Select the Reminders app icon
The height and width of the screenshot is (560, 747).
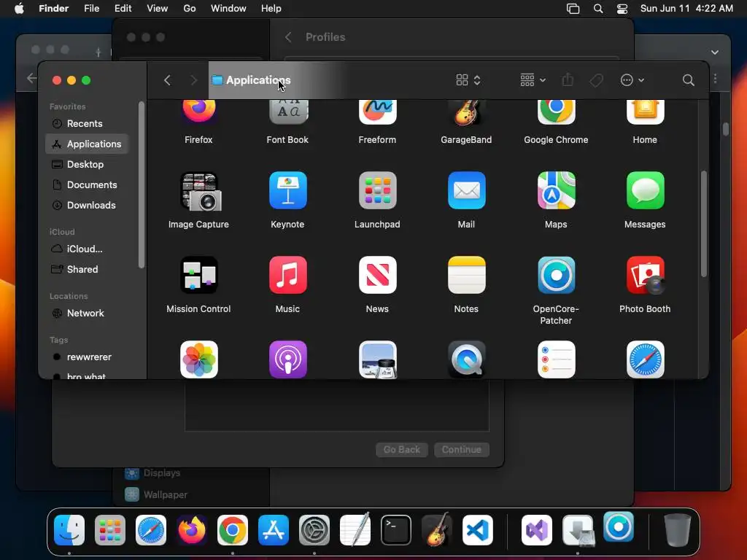pyautogui.click(x=556, y=359)
